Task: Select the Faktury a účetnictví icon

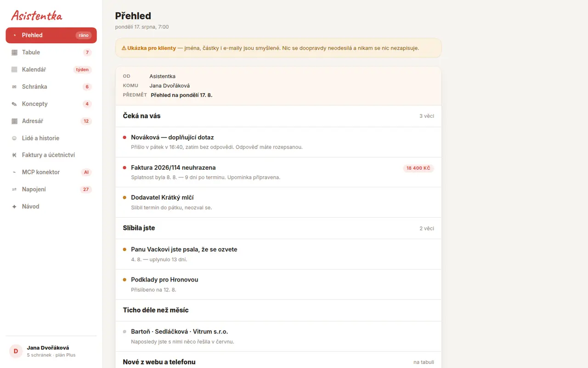Action: point(14,155)
